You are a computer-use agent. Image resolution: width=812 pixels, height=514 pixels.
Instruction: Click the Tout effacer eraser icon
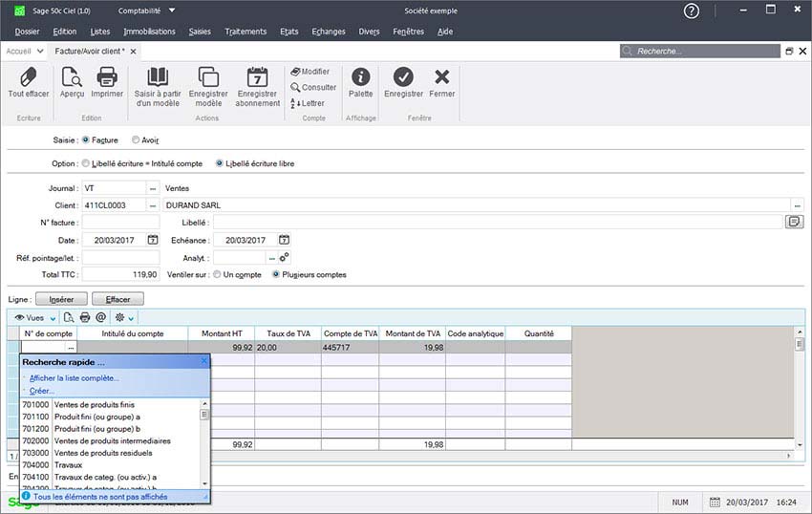tap(28, 78)
